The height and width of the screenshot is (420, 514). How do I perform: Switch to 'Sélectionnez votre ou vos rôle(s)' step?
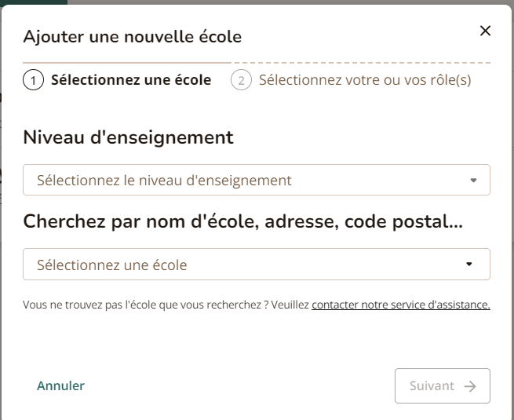[365, 80]
